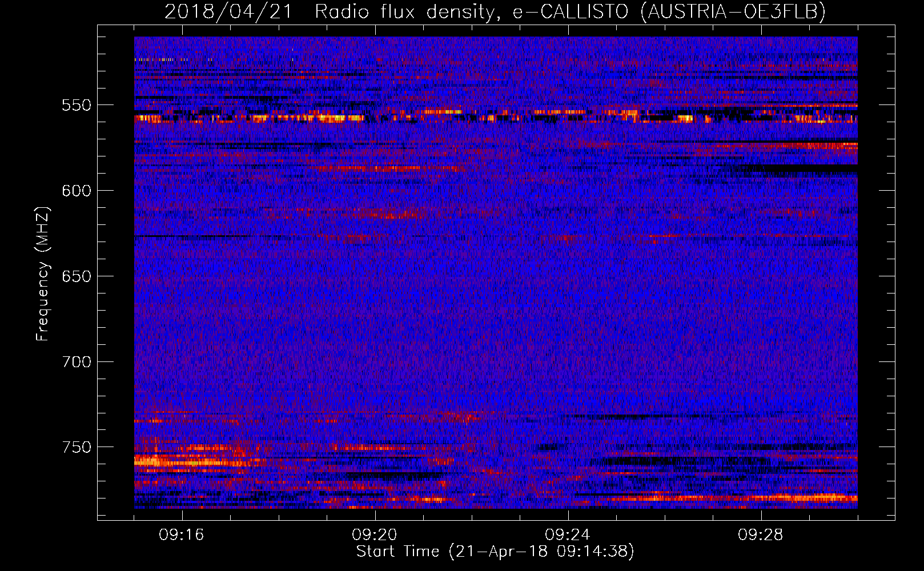This screenshot has width=924, height=571.
Task: Click the 600 frequency tick label
Action: tap(77, 191)
